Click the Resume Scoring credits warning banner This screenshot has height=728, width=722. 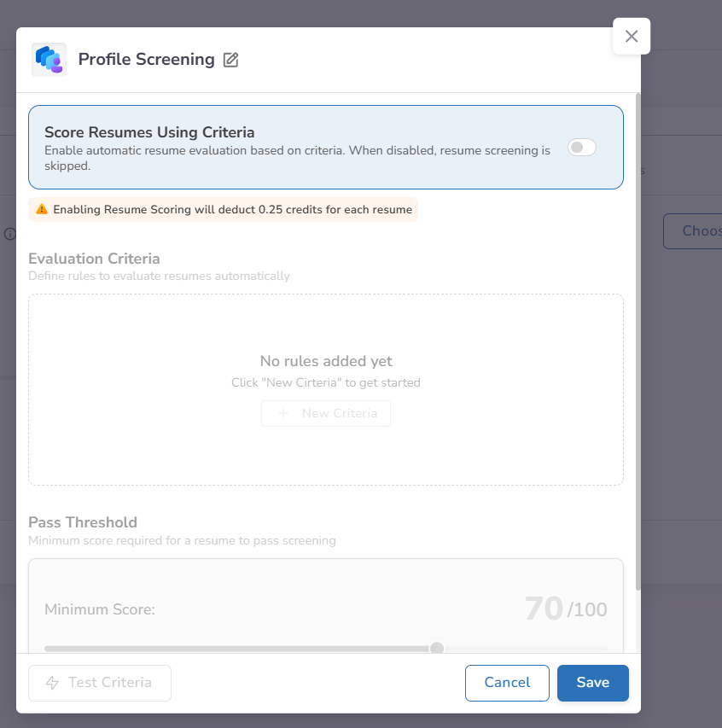pos(222,209)
